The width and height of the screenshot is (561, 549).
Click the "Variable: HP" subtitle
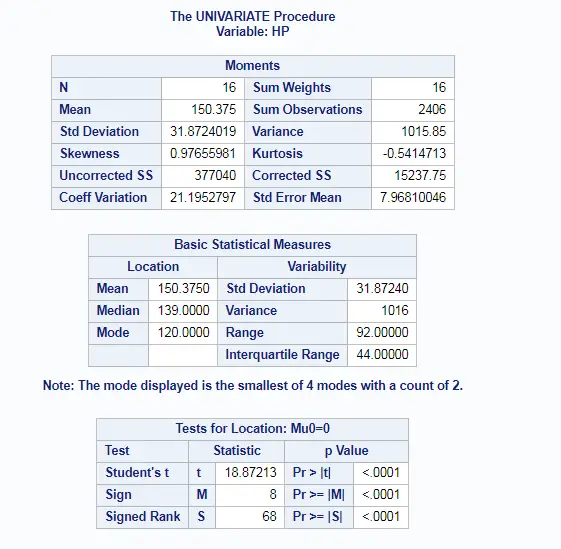[253, 31]
